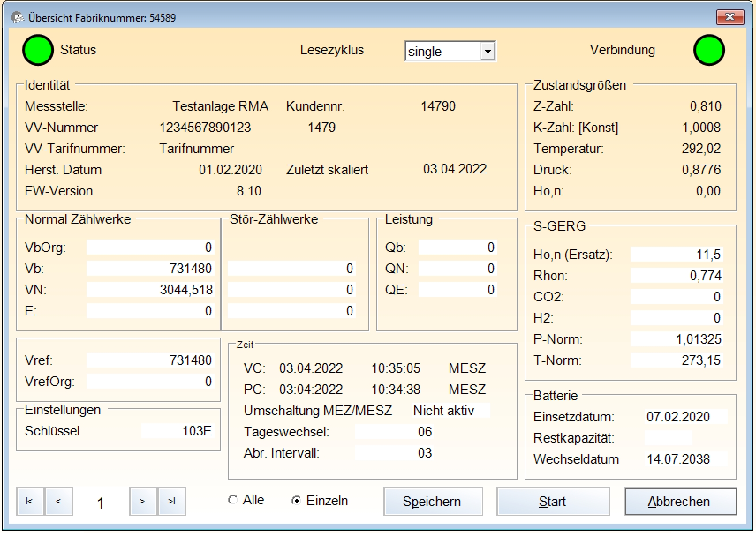The height and width of the screenshot is (533, 756).
Task: Click Kundennr. value 14790
Action: point(438,106)
